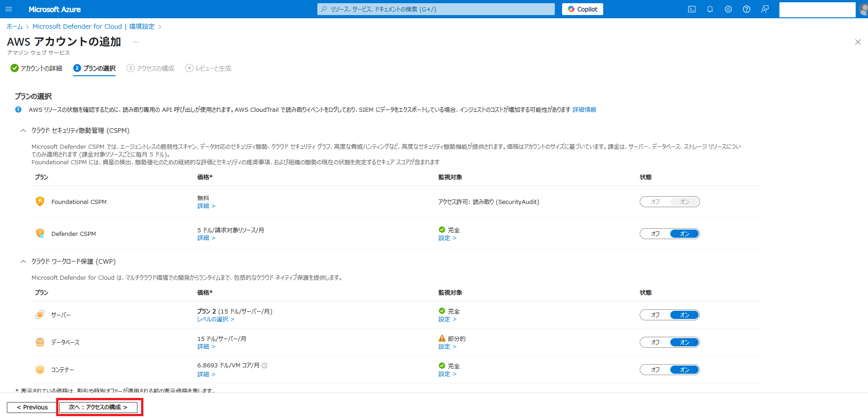This screenshot has width=868, height=418.
Task: Open 詳細 for Foundational CSPM price
Action: click(206, 206)
